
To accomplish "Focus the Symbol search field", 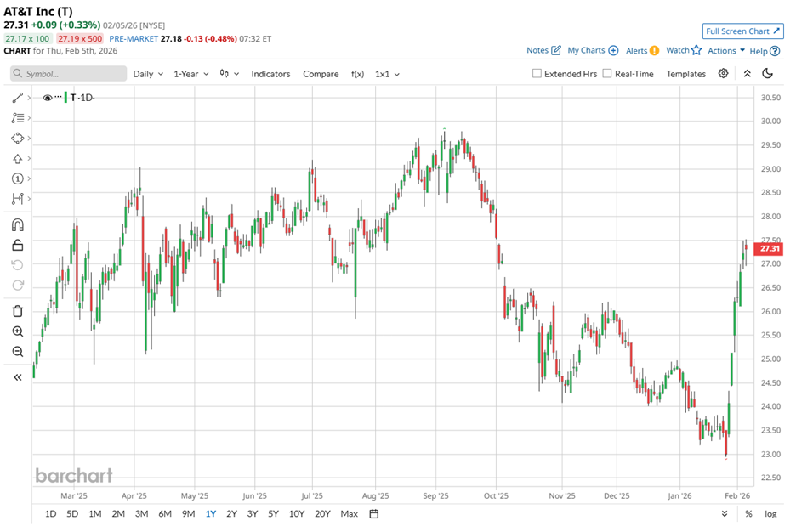I will pyautogui.click(x=69, y=74).
